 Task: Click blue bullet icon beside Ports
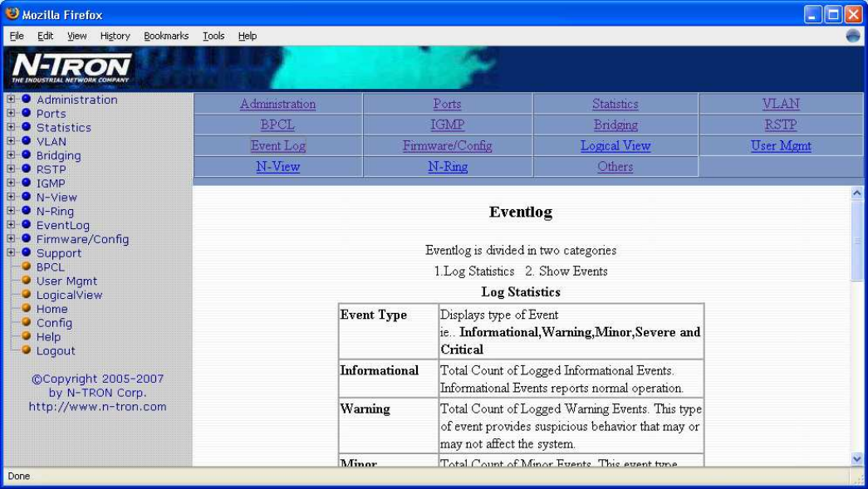26,113
